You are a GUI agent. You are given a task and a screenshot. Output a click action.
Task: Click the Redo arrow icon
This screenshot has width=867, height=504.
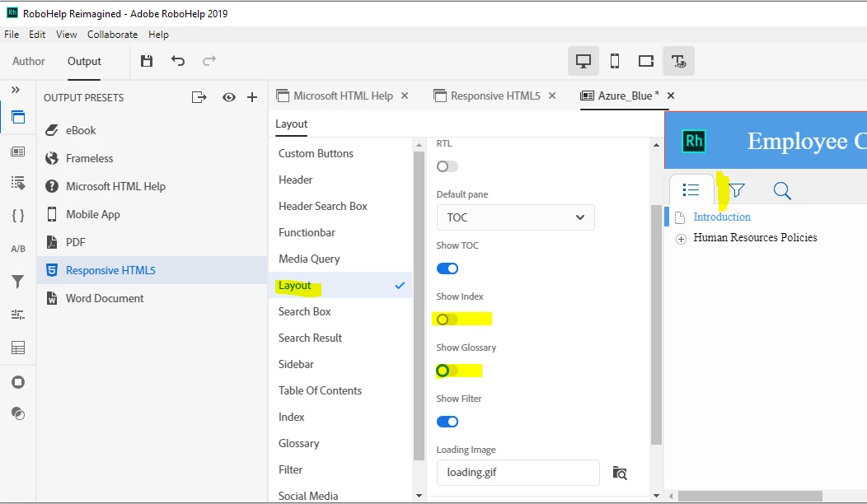209,61
